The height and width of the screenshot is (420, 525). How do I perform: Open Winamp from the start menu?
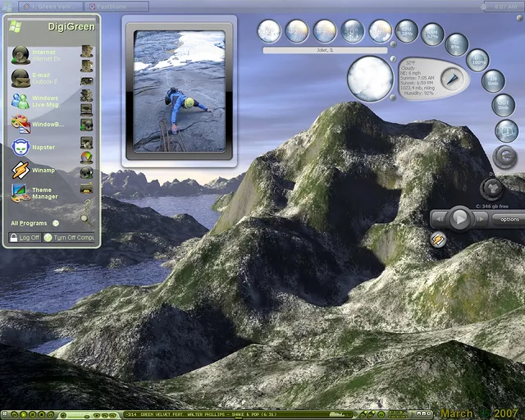37,171
